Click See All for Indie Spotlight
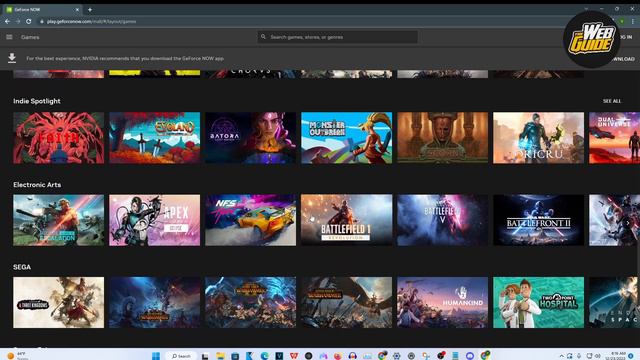The height and width of the screenshot is (360, 640). point(612,101)
